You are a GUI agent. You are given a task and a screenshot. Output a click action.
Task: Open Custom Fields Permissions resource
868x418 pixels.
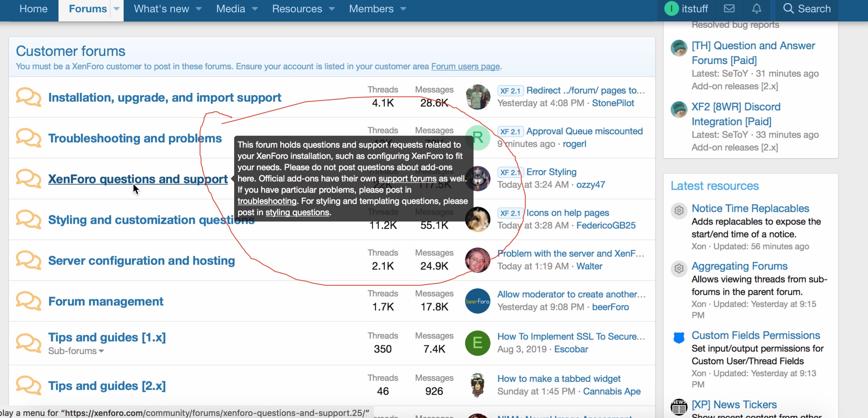click(x=756, y=335)
